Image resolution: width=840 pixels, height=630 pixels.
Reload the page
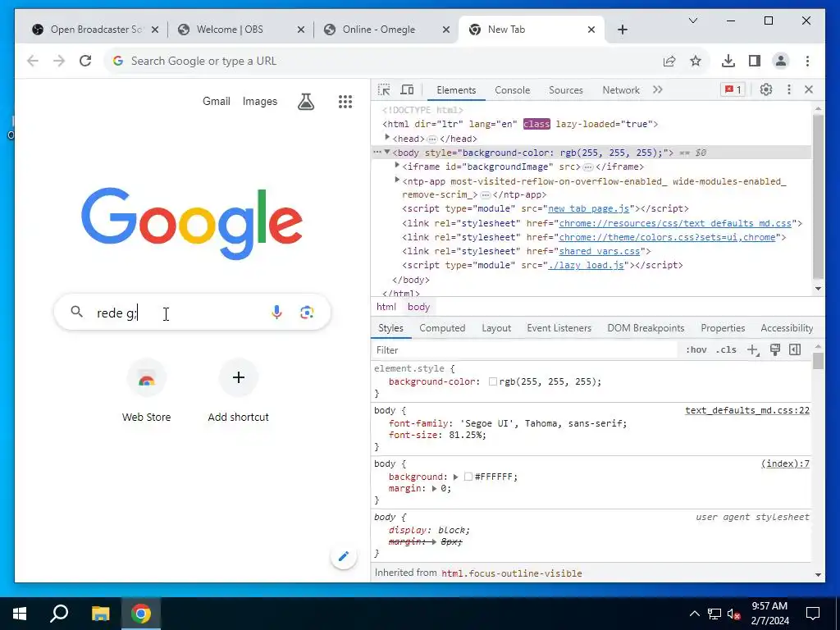(85, 61)
